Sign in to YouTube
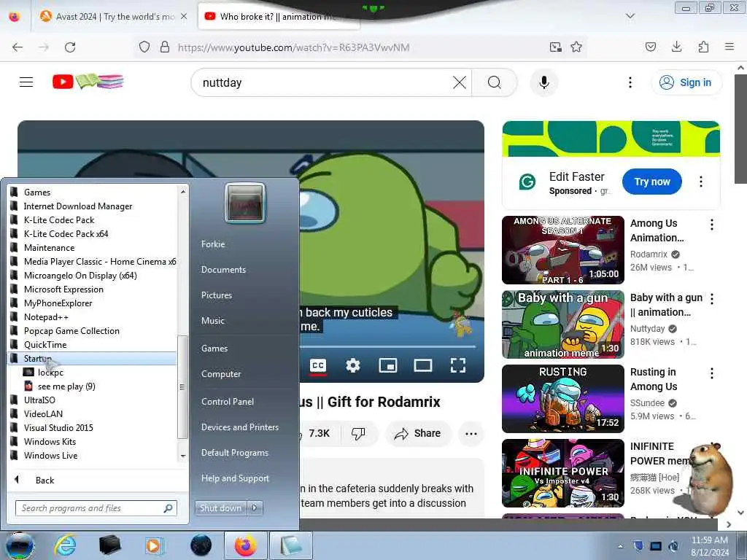The image size is (747, 560). click(x=686, y=82)
